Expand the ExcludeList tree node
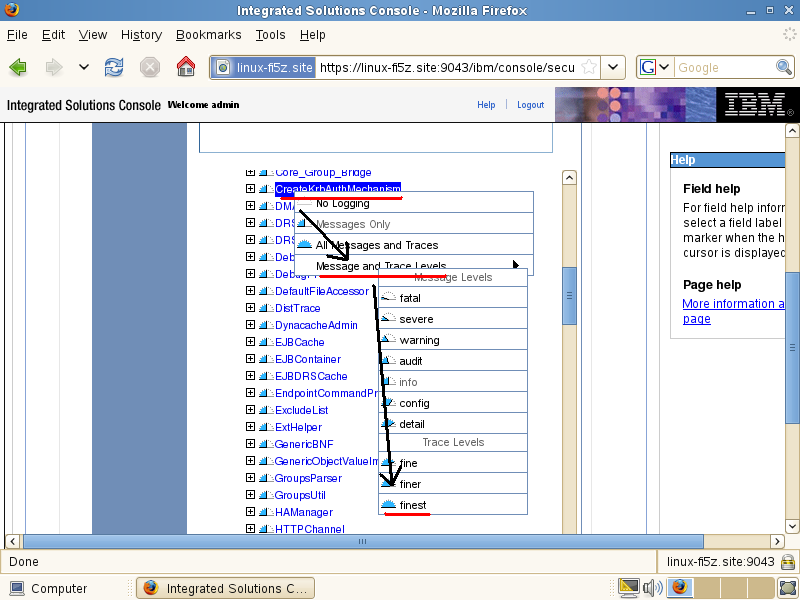Viewport: 800px width, 600px height. point(250,410)
